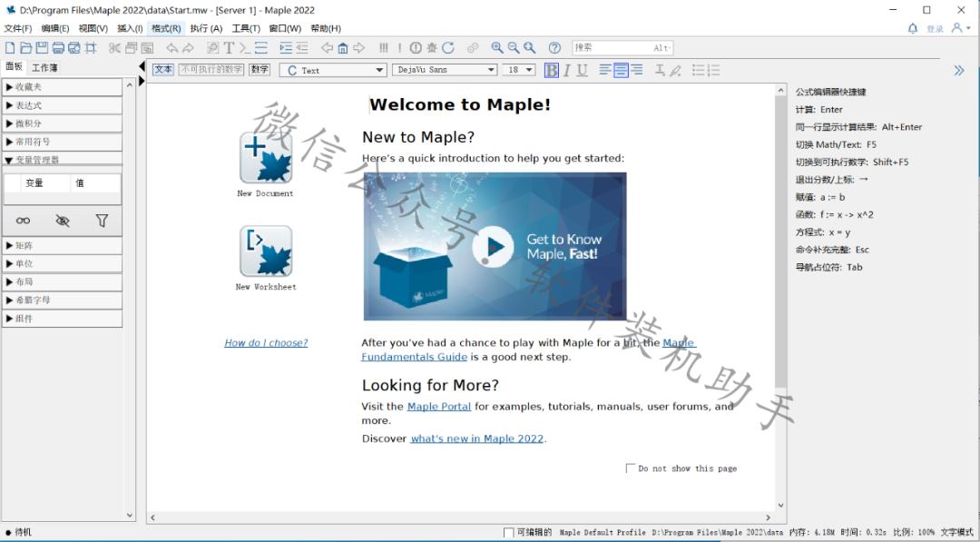Outdent section with outdent icon

click(302, 47)
